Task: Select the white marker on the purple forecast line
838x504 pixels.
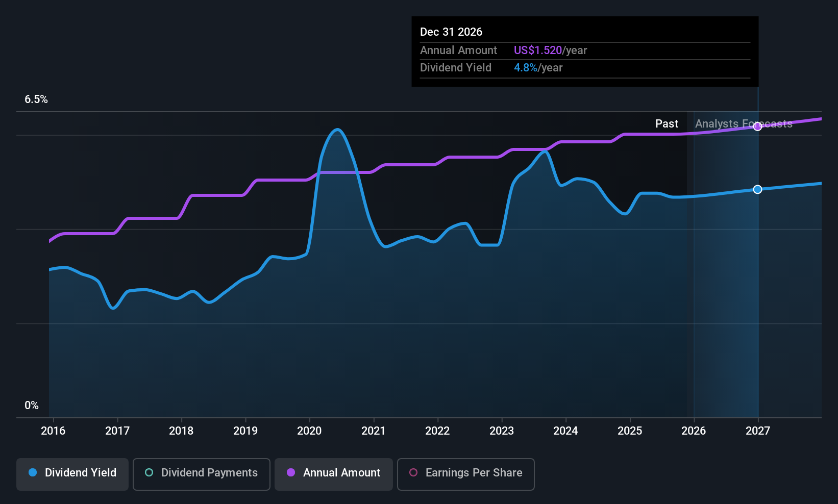Action: [757, 127]
